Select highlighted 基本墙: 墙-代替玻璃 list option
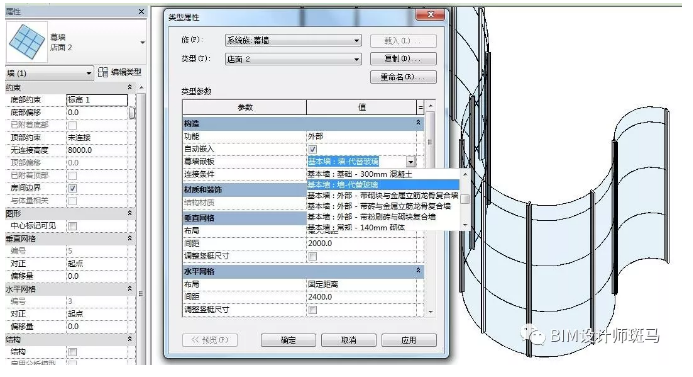Image resolution: width=693 pixels, height=377 pixels. (x=384, y=185)
